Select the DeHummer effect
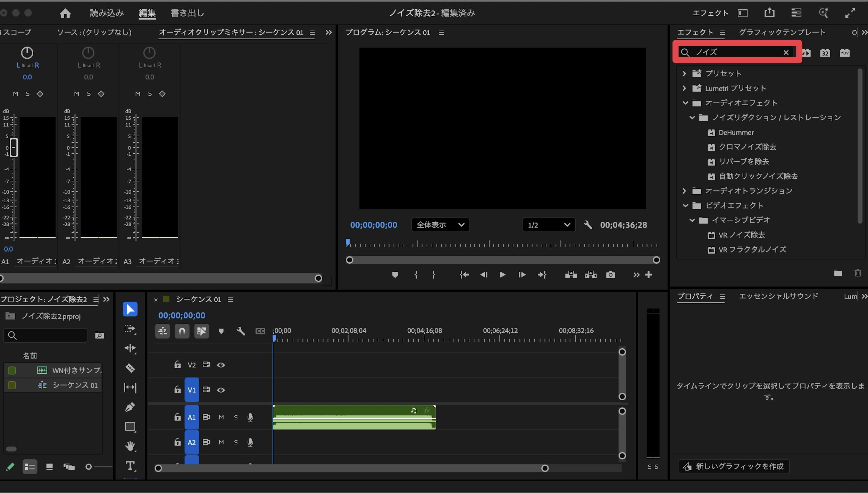Screen dimensions: 868x493 pos(736,133)
